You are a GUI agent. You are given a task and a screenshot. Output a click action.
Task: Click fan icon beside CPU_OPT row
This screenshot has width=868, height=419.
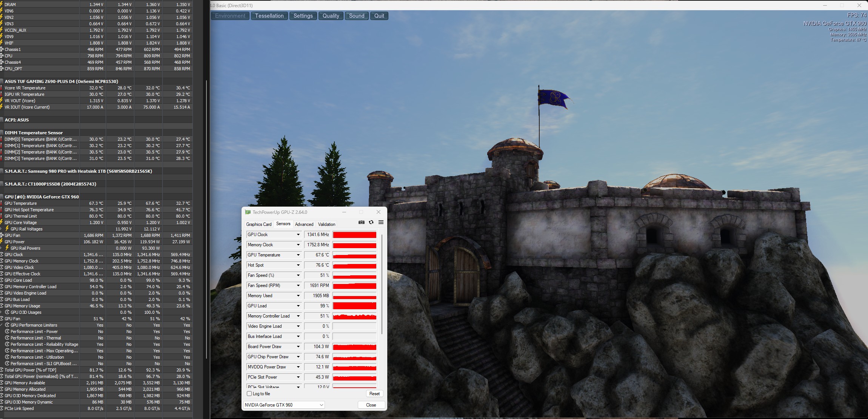tap(2, 69)
